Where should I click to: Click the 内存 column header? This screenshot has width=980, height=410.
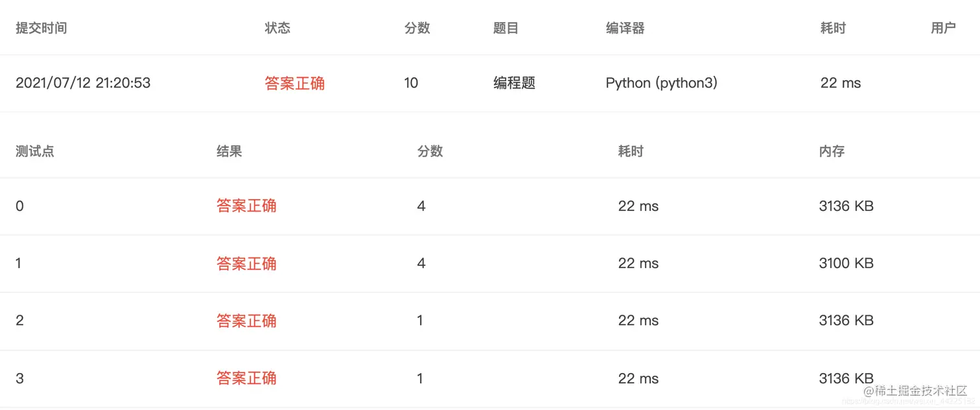click(832, 151)
